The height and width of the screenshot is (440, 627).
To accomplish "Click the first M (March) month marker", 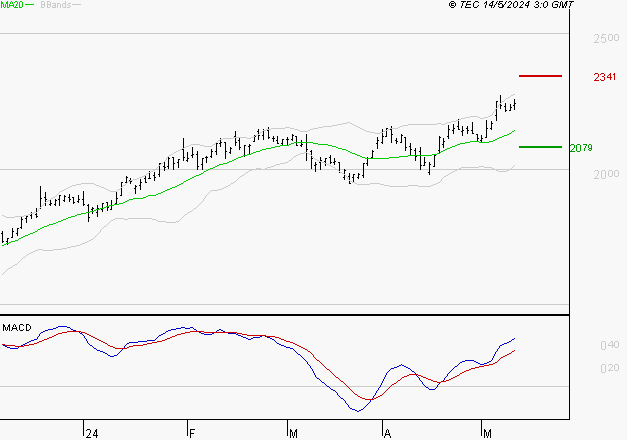I will [x=293, y=434].
